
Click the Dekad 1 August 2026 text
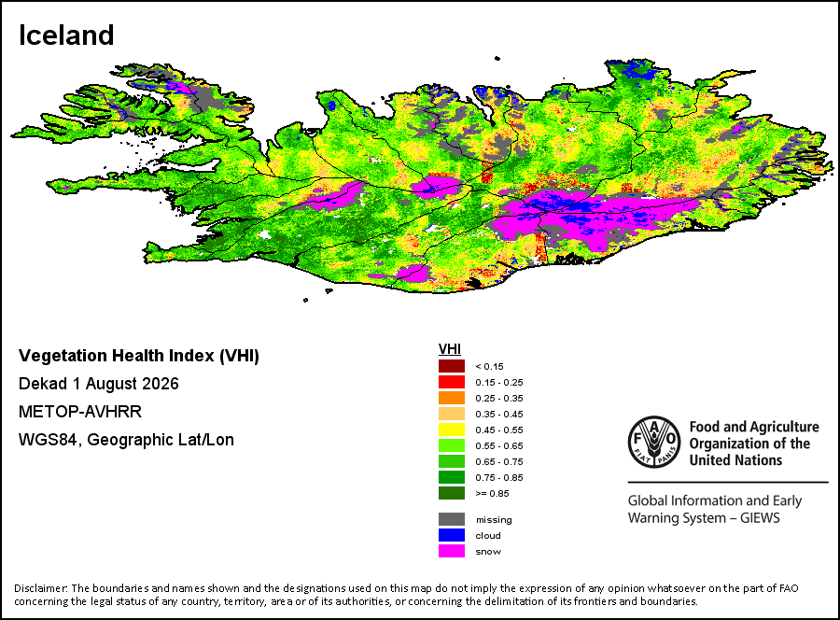tap(99, 384)
